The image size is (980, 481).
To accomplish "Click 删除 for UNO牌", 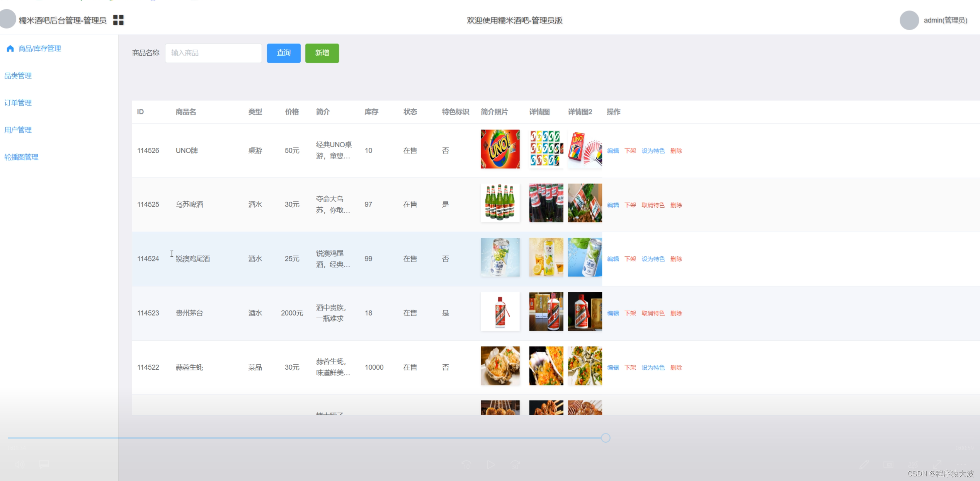I will (676, 151).
